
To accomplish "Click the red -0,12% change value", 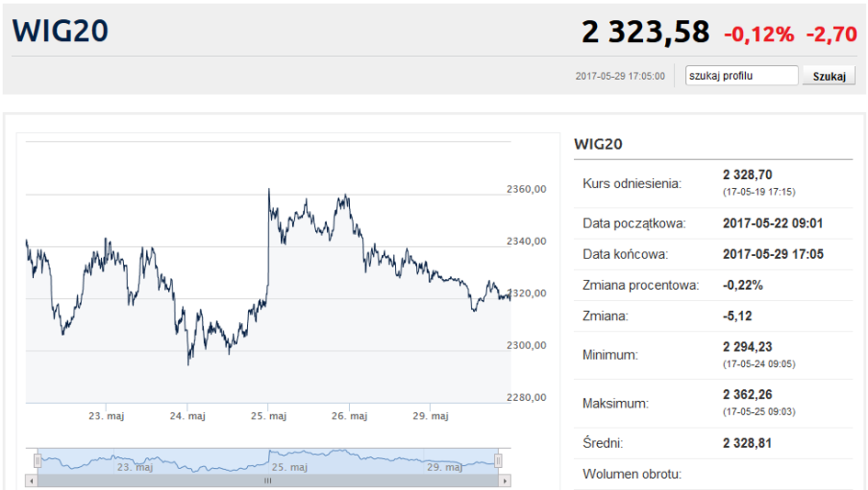I will [759, 34].
